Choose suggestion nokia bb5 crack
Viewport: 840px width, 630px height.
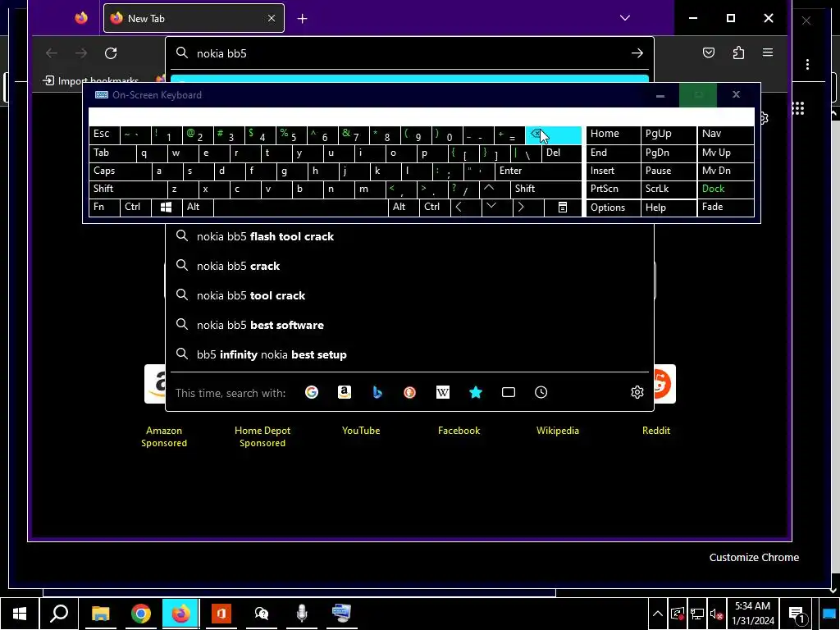point(410,266)
